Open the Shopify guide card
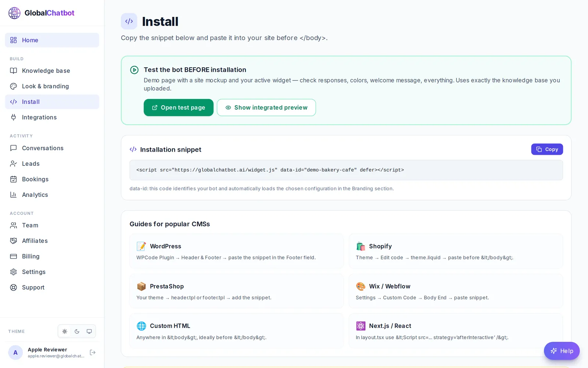Image resolution: width=588 pixels, height=368 pixels. pyautogui.click(x=456, y=251)
